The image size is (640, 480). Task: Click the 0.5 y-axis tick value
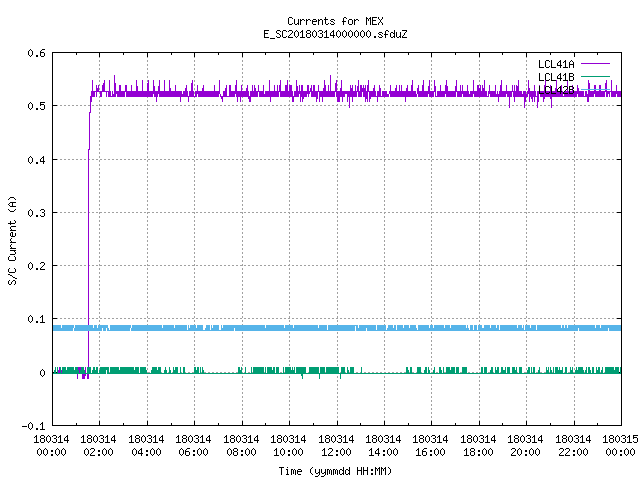pyautogui.click(x=36, y=106)
